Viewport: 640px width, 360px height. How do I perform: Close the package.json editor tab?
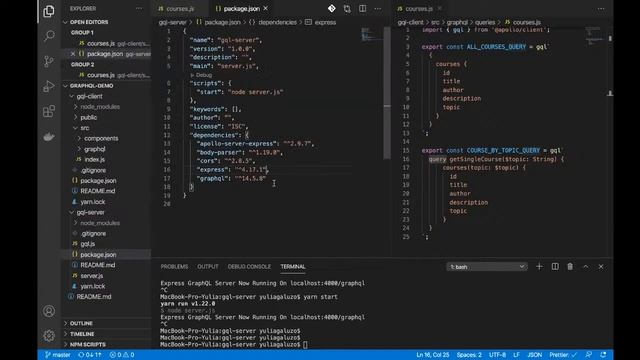[266, 9]
